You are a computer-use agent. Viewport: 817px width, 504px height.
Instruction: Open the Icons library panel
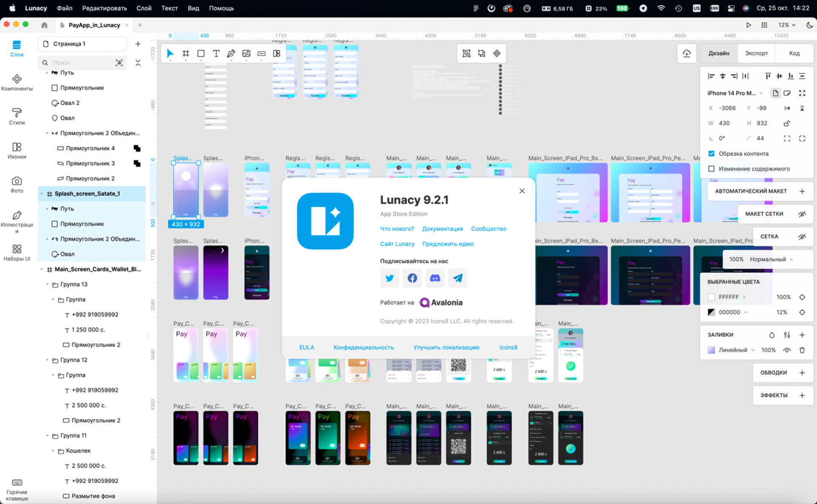[17, 151]
